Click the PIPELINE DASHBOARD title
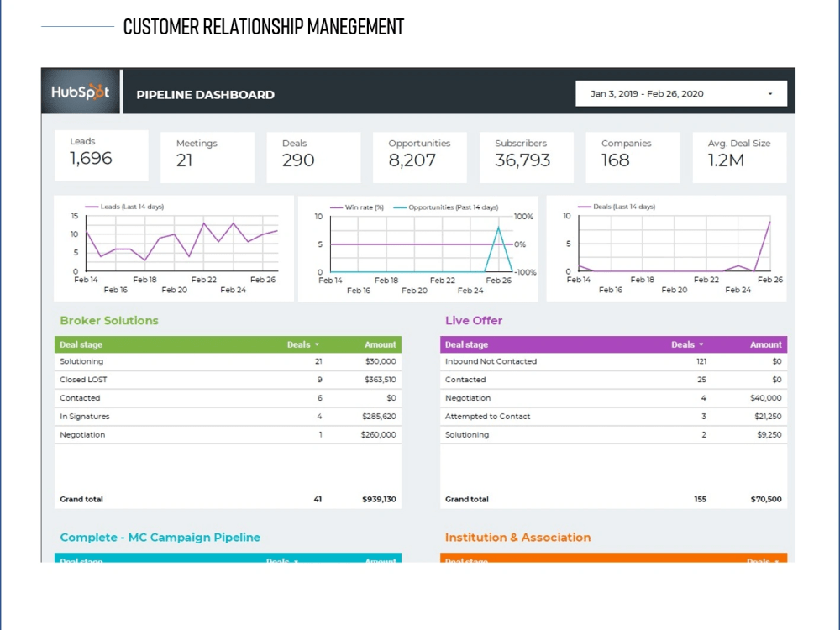 [x=205, y=95]
